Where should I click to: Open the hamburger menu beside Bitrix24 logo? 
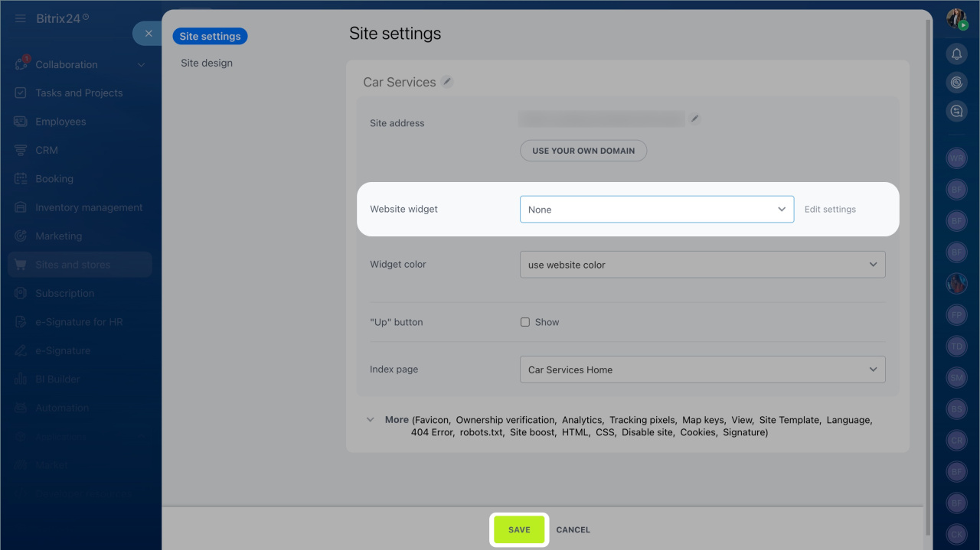pyautogui.click(x=21, y=18)
